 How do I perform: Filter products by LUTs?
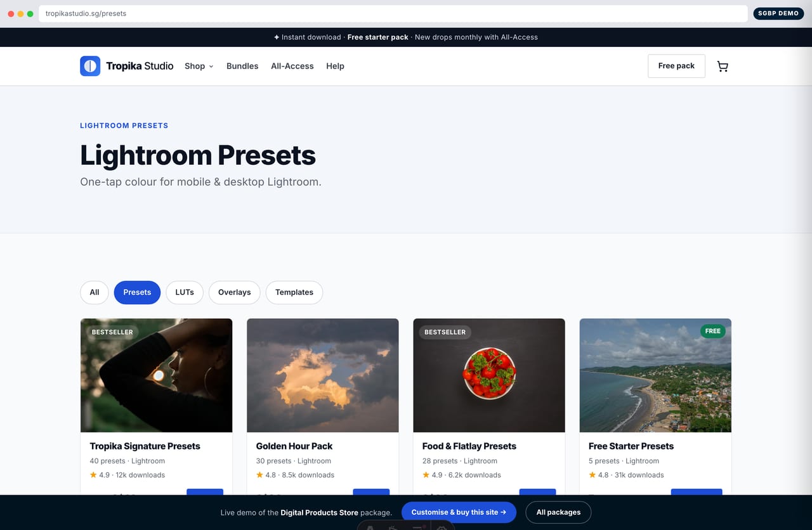coord(185,292)
